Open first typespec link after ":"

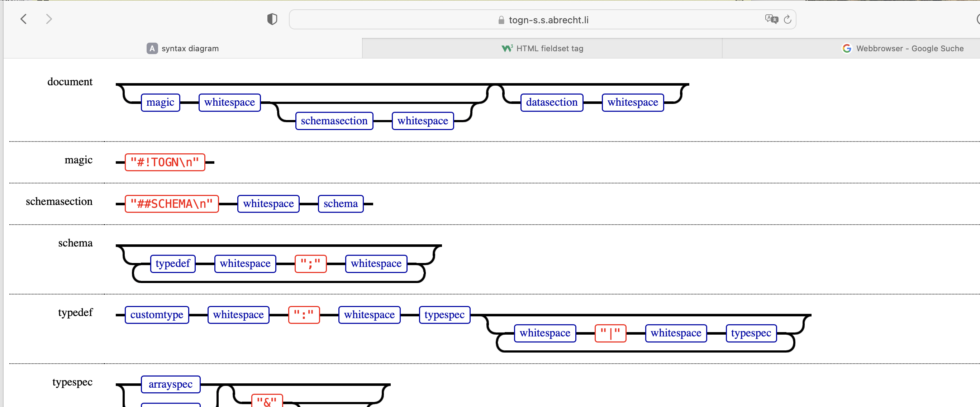click(x=444, y=315)
